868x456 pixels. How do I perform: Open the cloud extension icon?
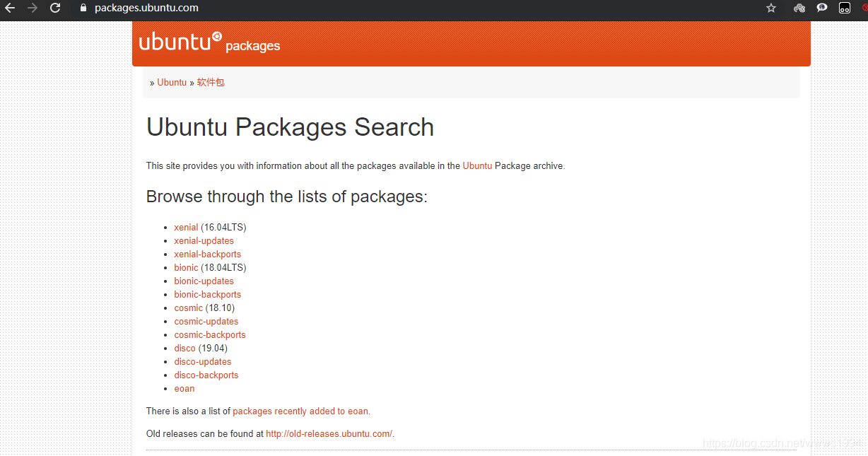[x=799, y=8]
